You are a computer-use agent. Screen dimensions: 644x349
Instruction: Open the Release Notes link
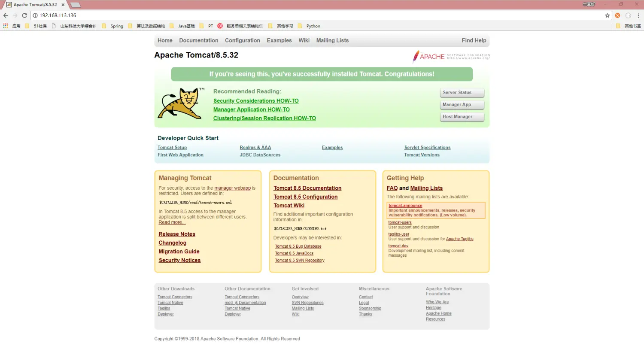click(177, 234)
